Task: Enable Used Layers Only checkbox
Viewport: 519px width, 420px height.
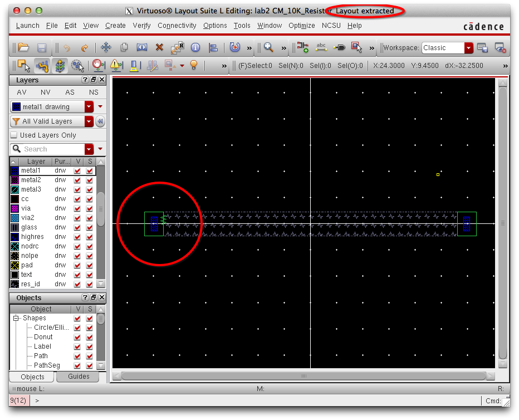Action: coord(14,135)
